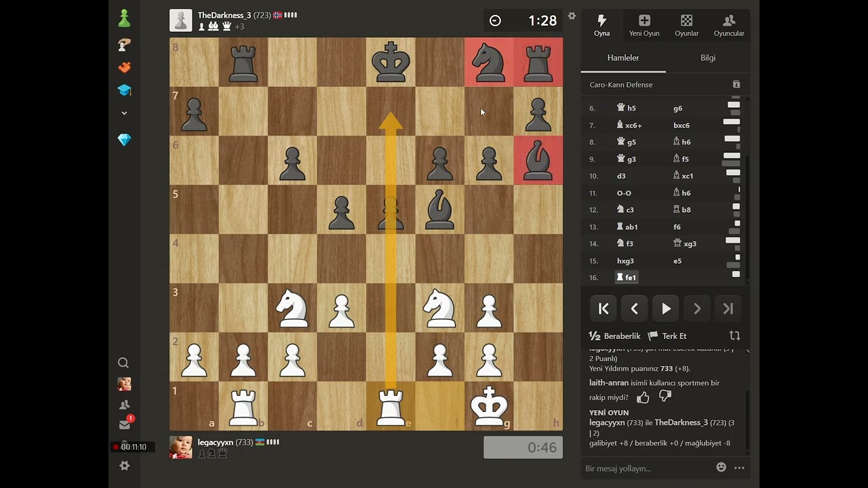Click the black bishop on f5
This screenshot has height=488, width=868.
pyautogui.click(x=439, y=209)
